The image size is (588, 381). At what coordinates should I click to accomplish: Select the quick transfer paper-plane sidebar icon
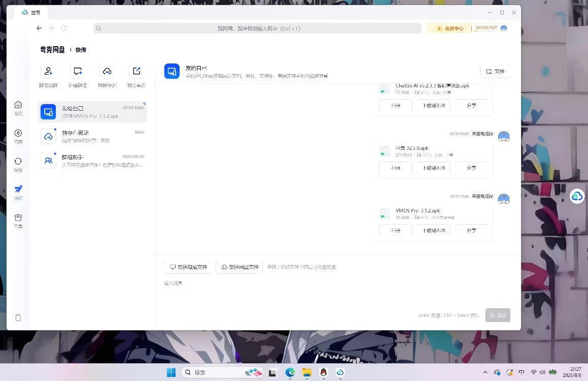click(18, 189)
